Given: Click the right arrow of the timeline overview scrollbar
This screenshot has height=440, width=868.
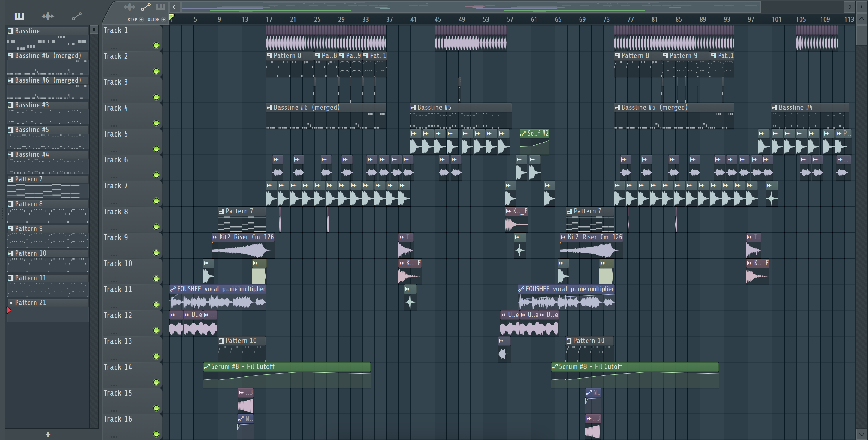Looking at the screenshot, I should click(x=850, y=7).
